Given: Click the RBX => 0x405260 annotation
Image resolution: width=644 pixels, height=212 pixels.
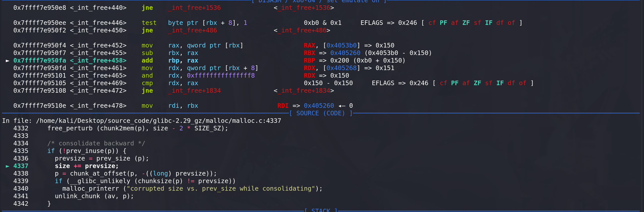Looking at the screenshot, I should click(x=332, y=53).
